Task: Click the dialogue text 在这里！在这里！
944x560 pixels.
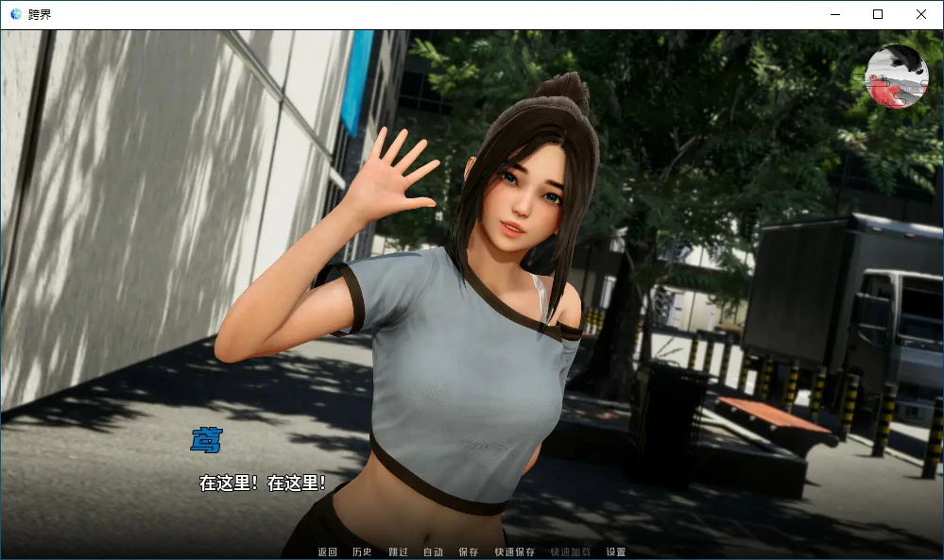Action: coord(263,483)
